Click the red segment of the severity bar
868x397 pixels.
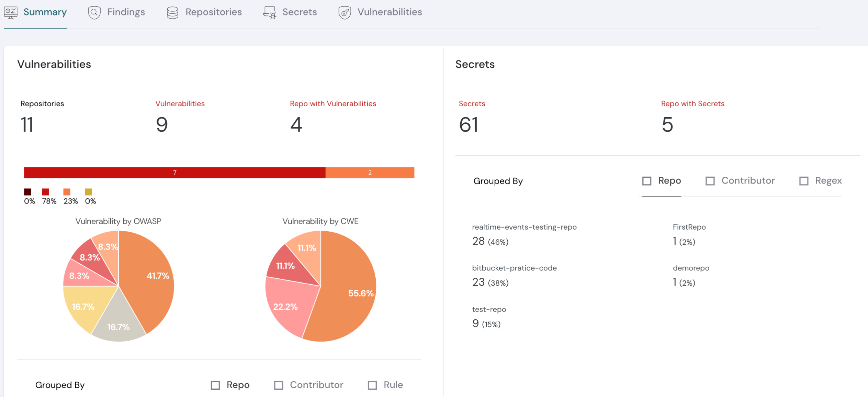click(174, 173)
